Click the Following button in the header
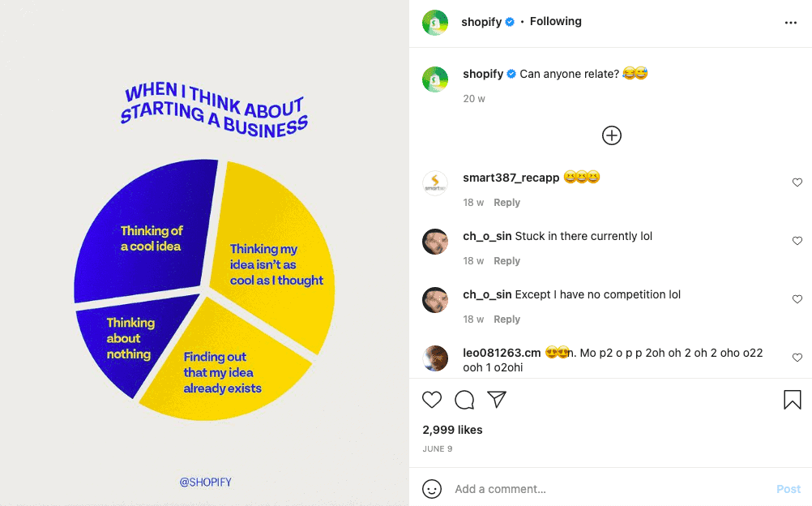 pos(555,22)
